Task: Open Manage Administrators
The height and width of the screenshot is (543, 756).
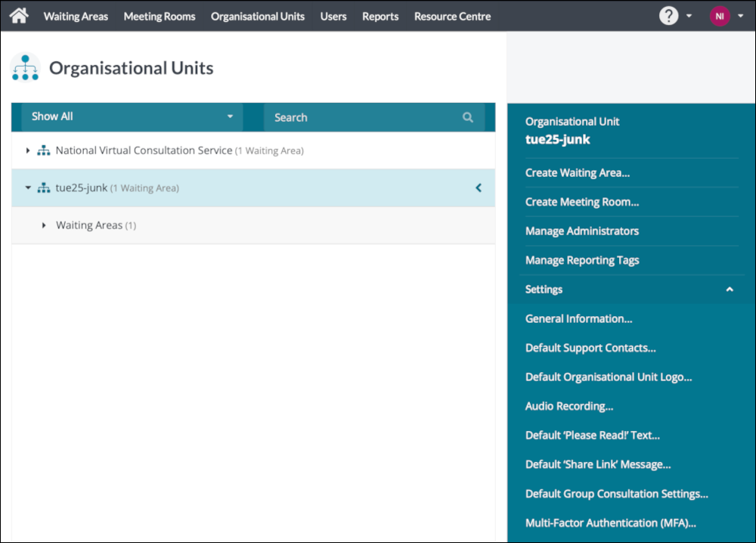Action: pos(582,231)
